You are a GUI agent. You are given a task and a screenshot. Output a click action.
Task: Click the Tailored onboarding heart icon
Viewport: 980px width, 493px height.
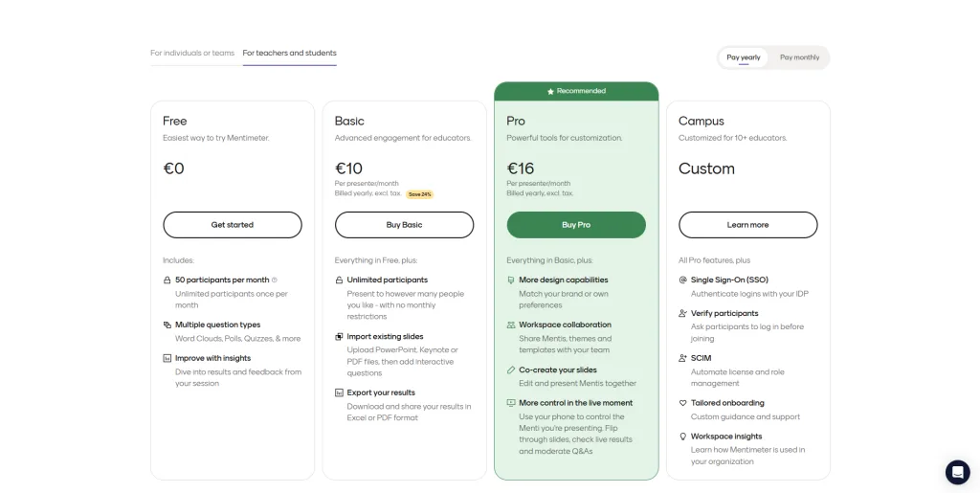click(x=682, y=403)
